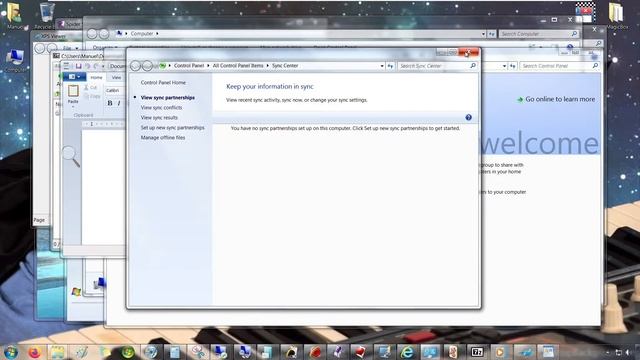Image resolution: width=640 pixels, height=360 pixels.
Task: Open the Control Panel Home link
Action: tap(163, 82)
